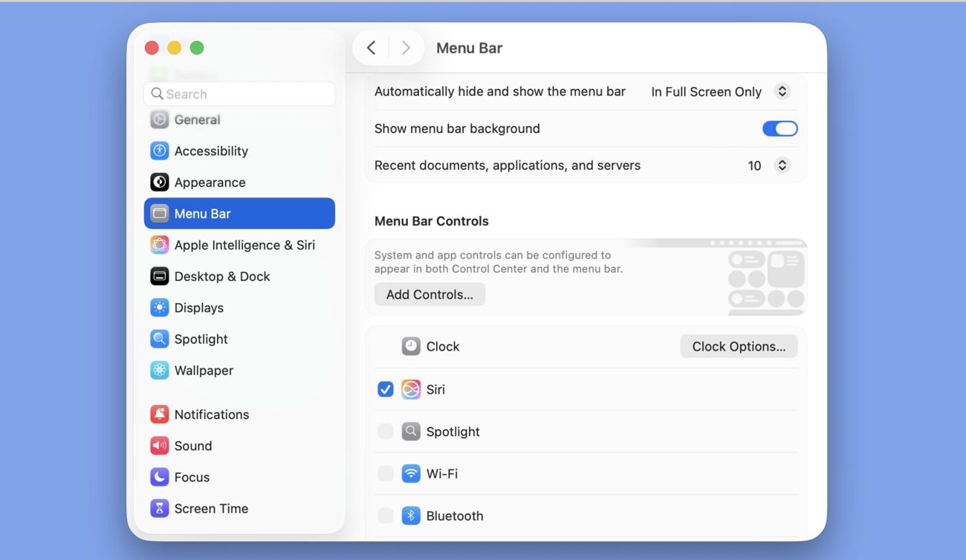Turn off Show menu bar background
The image size is (966, 560).
click(779, 128)
